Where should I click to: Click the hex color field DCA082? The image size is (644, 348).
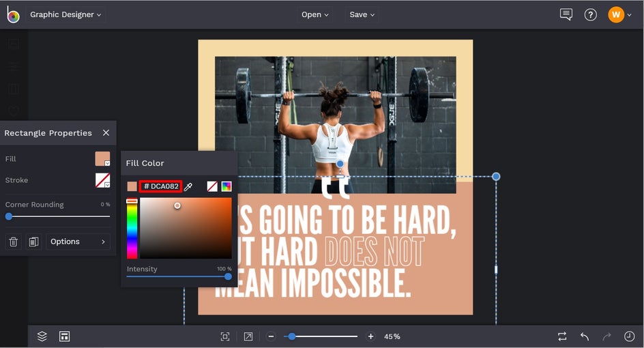(x=160, y=186)
